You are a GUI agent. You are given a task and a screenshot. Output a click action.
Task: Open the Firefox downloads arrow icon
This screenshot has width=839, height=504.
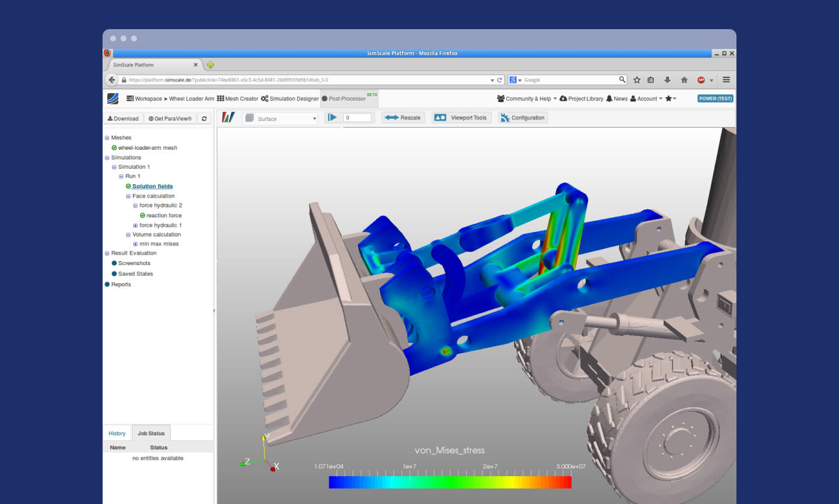click(x=668, y=80)
